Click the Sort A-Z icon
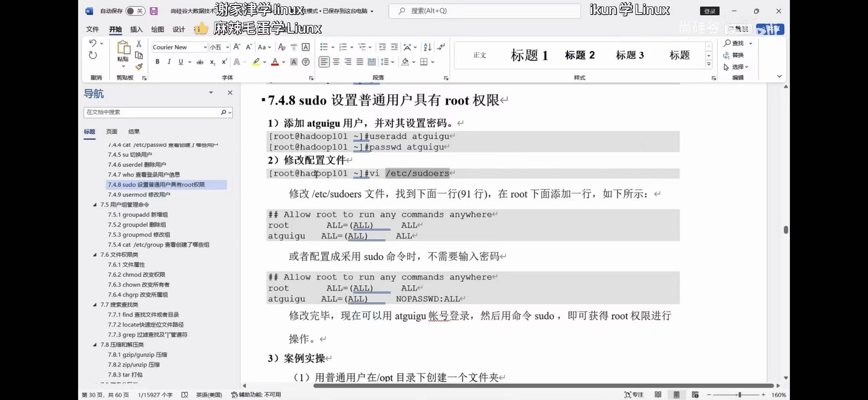The width and height of the screenshot is (868, 400). [x=427, y=47]
